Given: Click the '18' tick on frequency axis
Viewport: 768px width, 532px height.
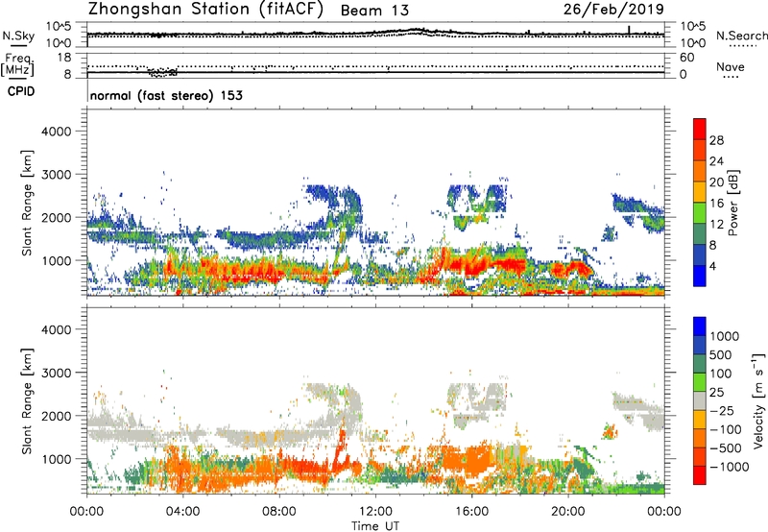Looking at the screenshot, I should tap(64, 58).
